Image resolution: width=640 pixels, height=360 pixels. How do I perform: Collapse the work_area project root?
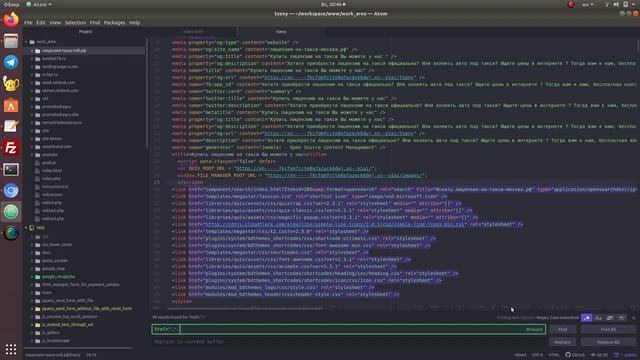[27, 42]
